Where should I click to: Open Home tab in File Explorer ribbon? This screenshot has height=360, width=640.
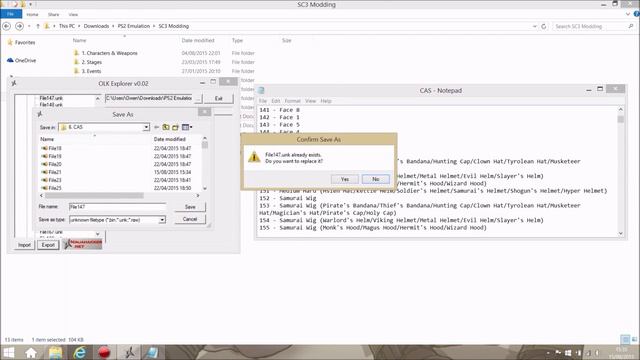click(x=32, y=14)
